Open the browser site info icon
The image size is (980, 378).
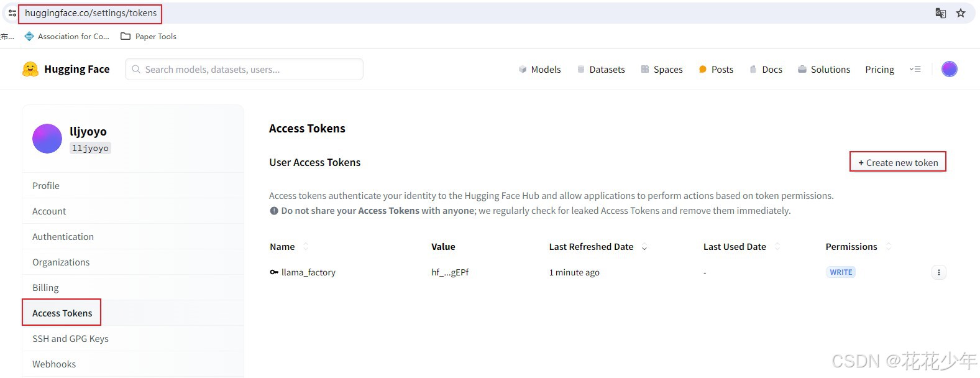pyautogui.click(x=12, y=13)
